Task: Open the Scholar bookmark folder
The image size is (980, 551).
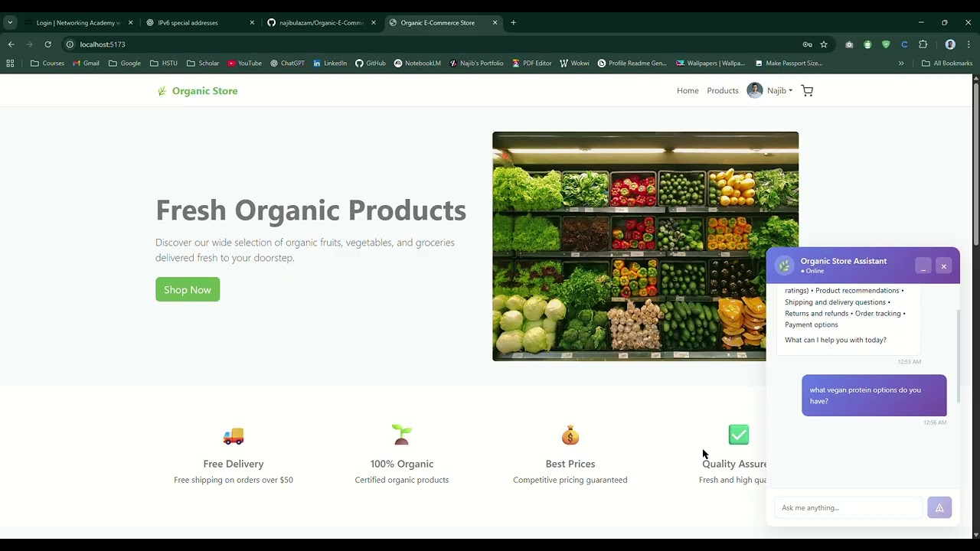Action: tap(203, 64)
